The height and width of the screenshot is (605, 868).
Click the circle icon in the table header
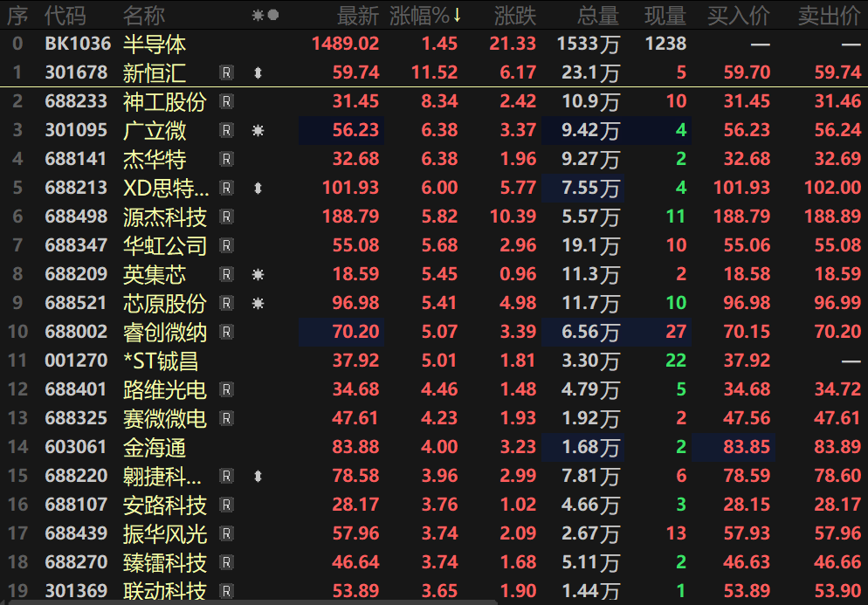tap(273, 15)
